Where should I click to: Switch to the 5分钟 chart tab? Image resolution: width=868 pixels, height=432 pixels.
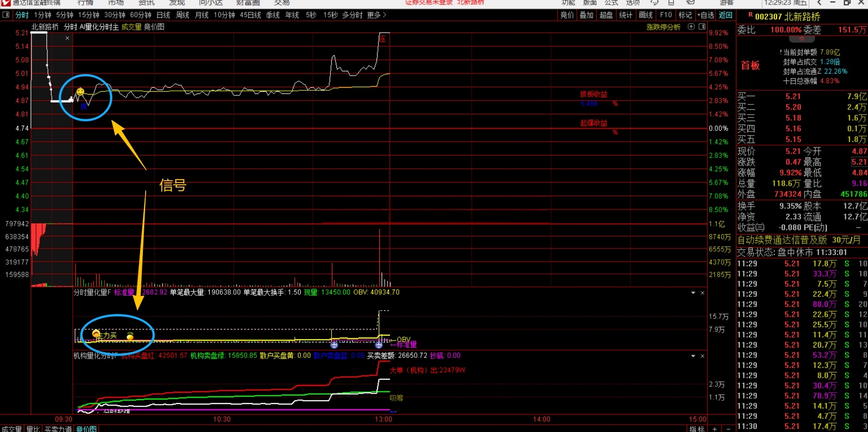pos(65,15)
